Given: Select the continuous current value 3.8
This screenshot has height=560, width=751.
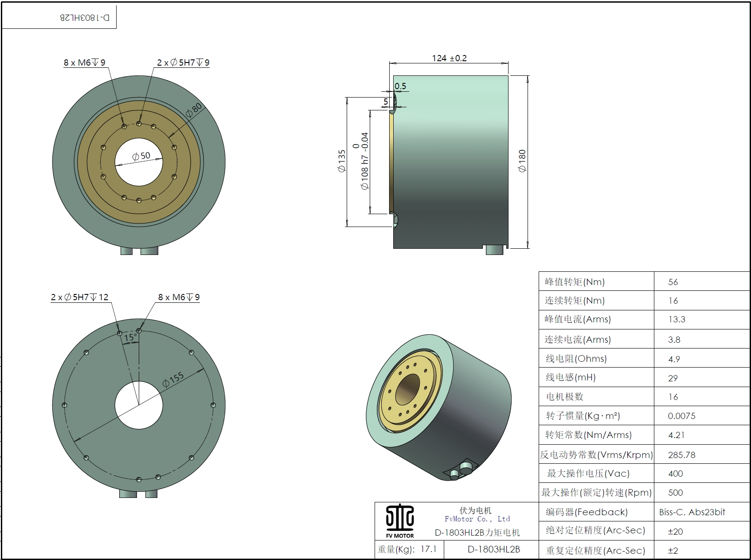Looking at the screenshot, I should 674,340.
